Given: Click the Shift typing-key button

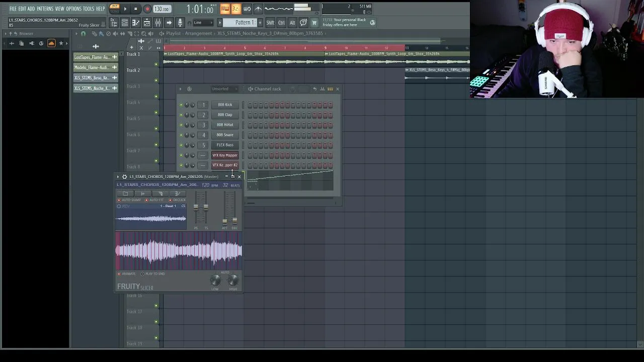Looking at the screenshot, I should (270, 23).
